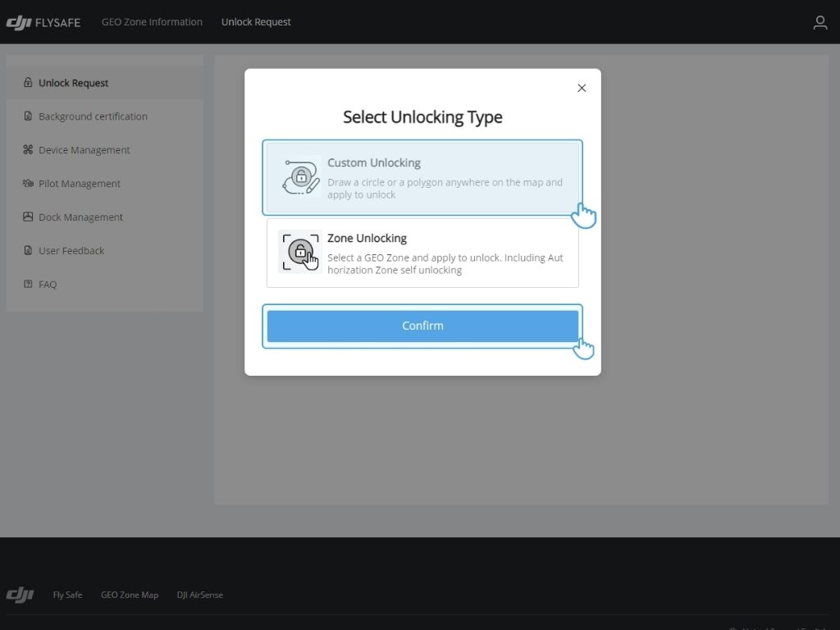Open User Feedback via its sidebar icon

[x=28, y=250]
